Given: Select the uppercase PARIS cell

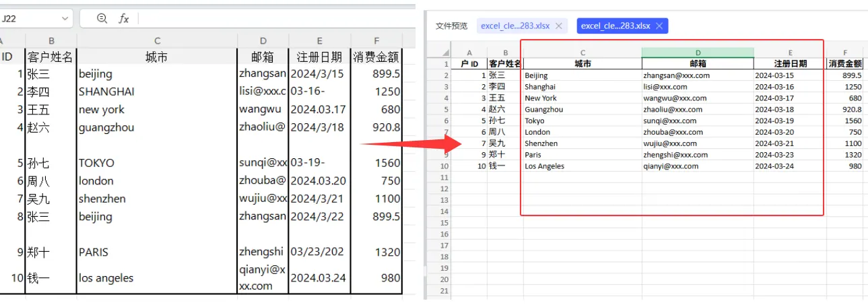Looking at the screenshot, I should (157, 252).
